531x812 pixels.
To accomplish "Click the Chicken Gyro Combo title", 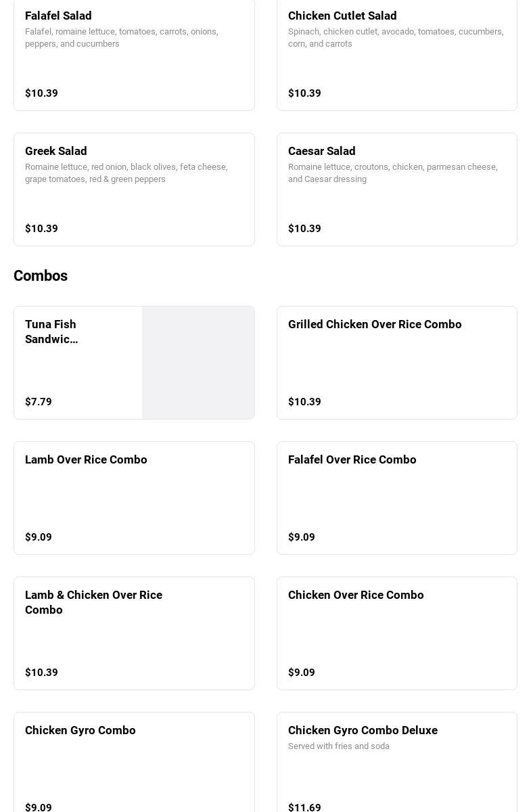I will click(x=80, y=730).
